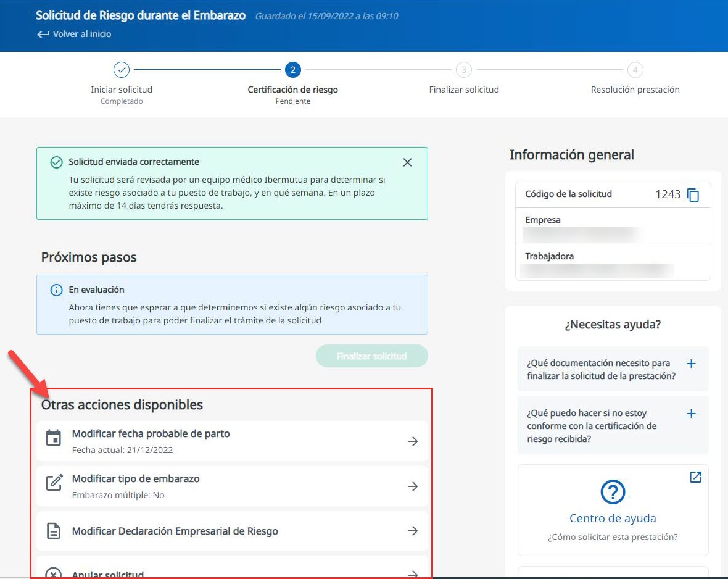
Task: Click 'Volver al inicio' link
Action: (x=75, y=35)
